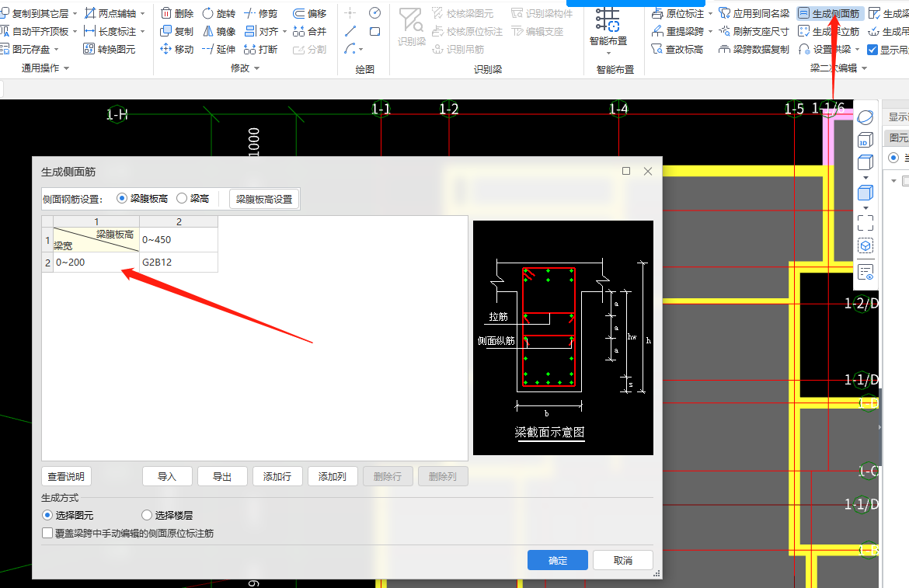Select 梁腹板高 radio option
Screen dimensions: 909x588
[122, 198]
